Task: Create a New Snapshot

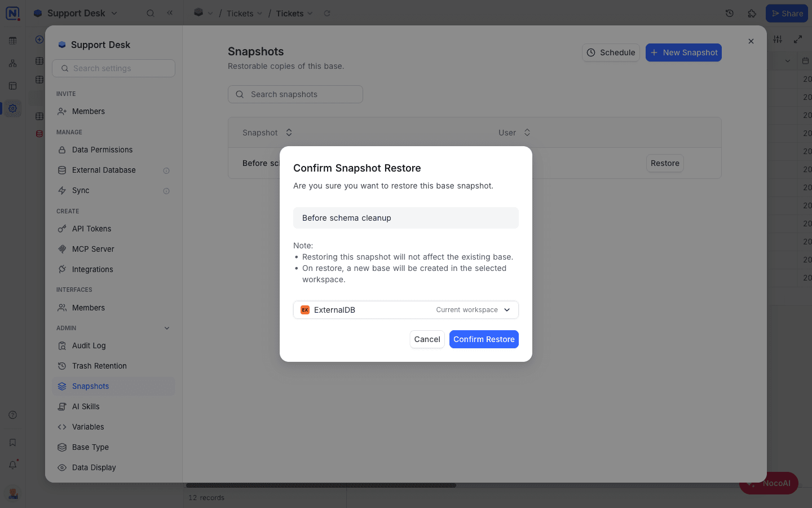Action: (x=683, y=52)
